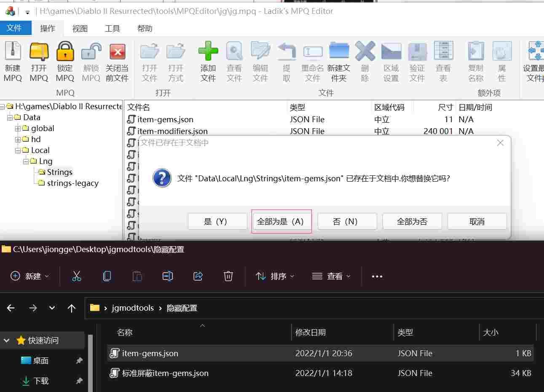Click Explorer Up arrow button

(72, 308)
